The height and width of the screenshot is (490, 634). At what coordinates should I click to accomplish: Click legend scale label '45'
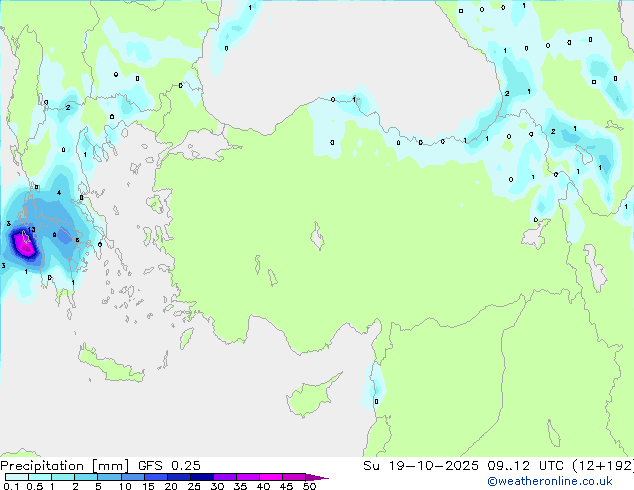[x=287, y=486]
